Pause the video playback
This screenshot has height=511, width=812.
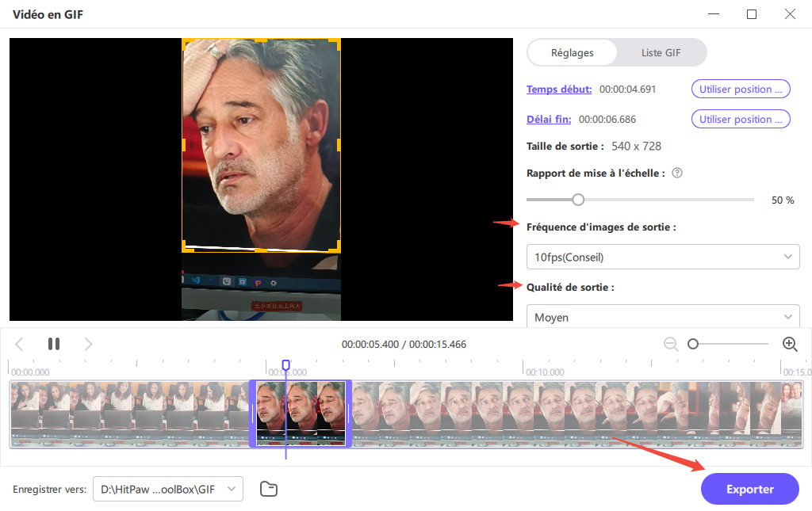pyautogui.click(x=53, y=344)
